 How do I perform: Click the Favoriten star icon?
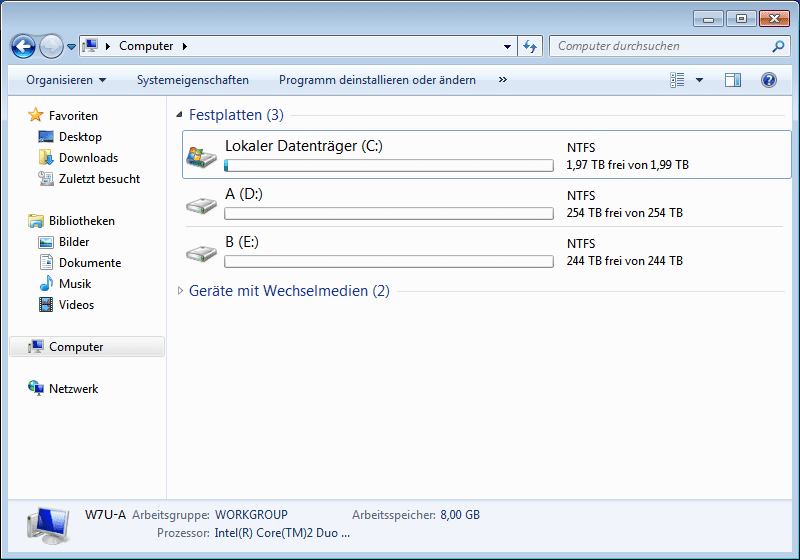coord(35,115)
